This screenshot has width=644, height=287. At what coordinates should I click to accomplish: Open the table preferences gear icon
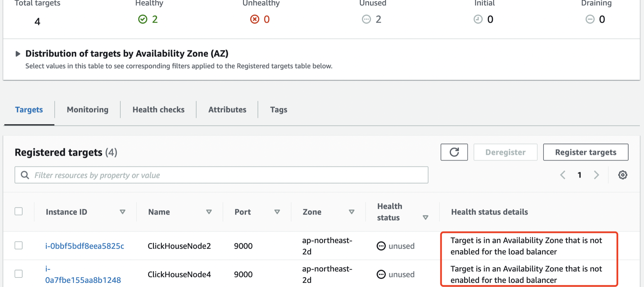click(623, 175)
